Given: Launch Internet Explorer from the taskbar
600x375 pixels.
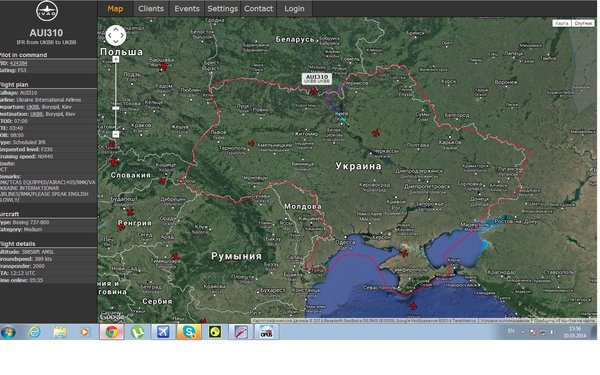Looking at the screenshot, I should 34,332.
